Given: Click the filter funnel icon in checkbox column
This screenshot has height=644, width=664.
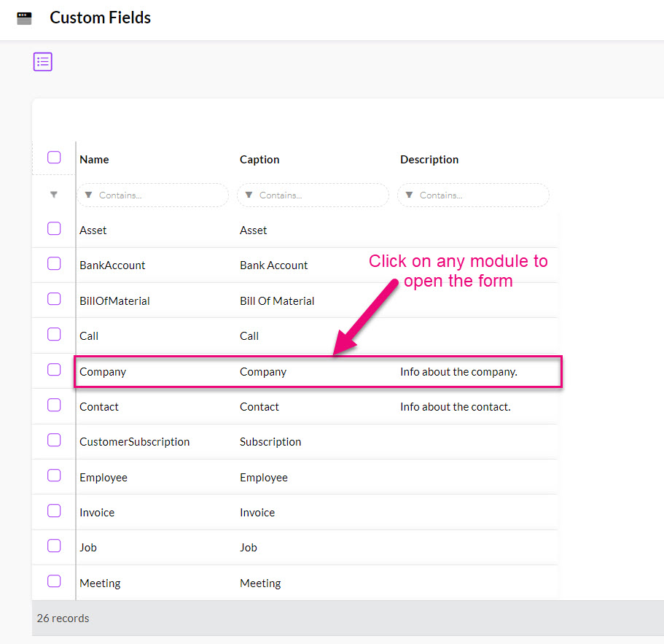Looking at the screenshot, I should 54,195.
